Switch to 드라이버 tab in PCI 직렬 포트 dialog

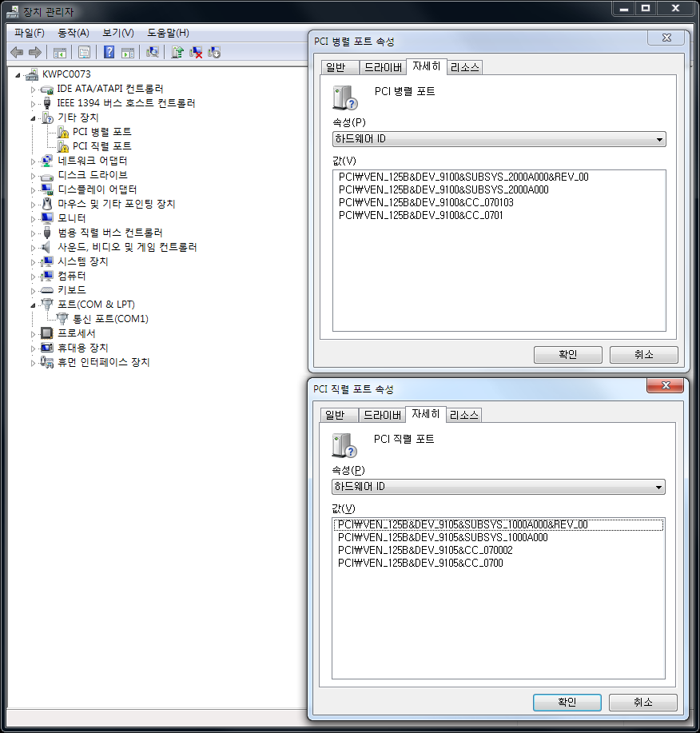(x=382, y=415)
